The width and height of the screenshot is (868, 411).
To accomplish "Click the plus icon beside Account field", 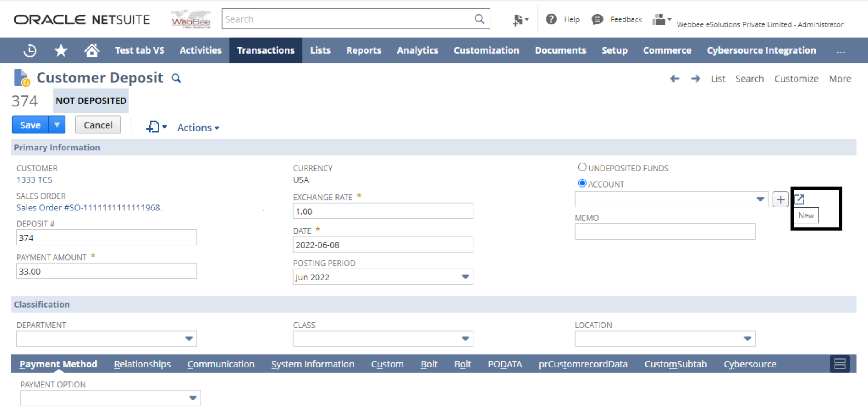I will click(x=780, y=199).
